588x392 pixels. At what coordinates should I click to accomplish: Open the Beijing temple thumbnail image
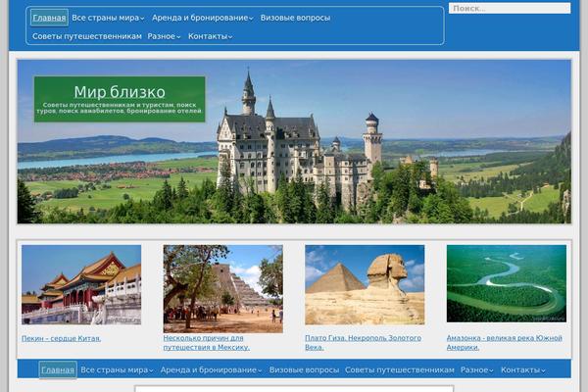point(81,285)
